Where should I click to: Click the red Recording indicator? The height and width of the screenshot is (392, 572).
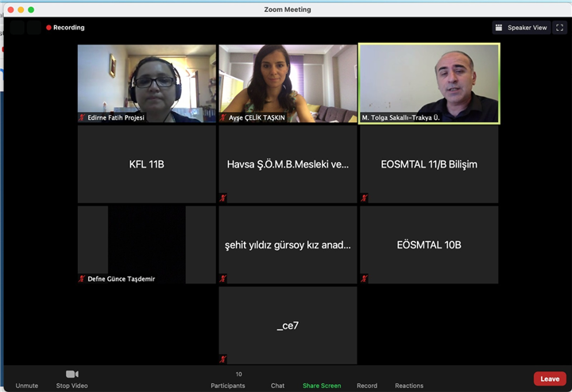click(x=65, y=27)
